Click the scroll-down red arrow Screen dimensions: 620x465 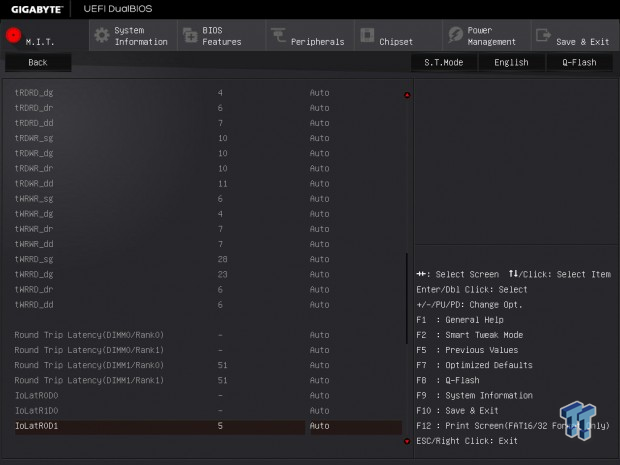pos(407,441)
